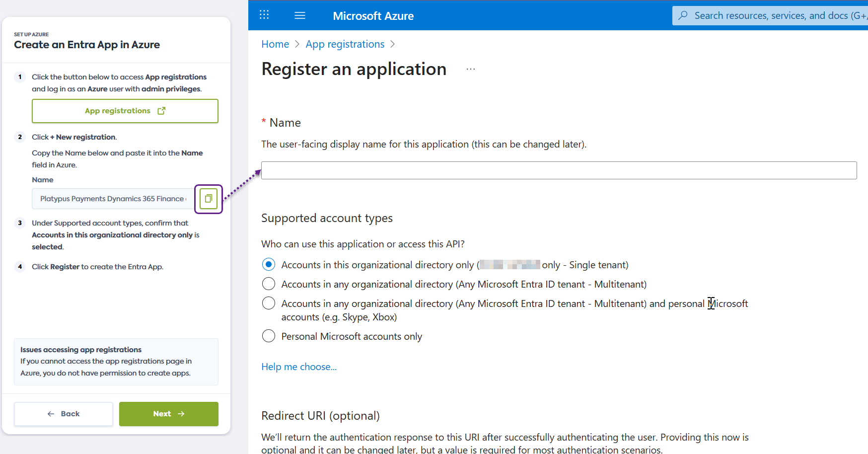This screenshot has width=868, height=454.
Task: Open the Help me choose link
Action: click(x=299, y=367)
